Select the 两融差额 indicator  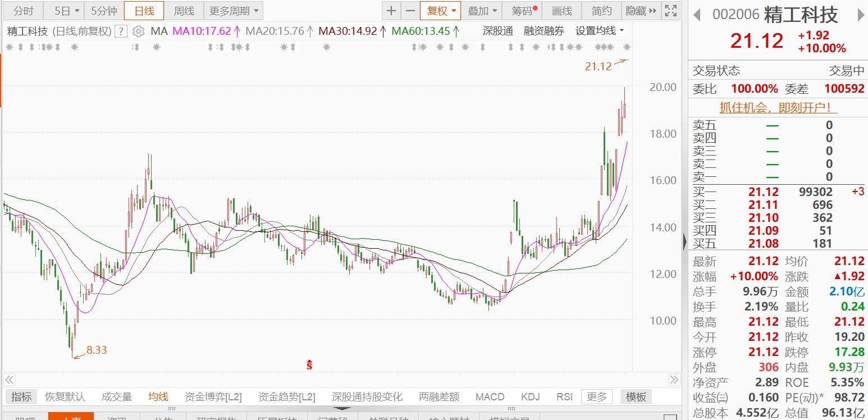(x=439, y=397)
